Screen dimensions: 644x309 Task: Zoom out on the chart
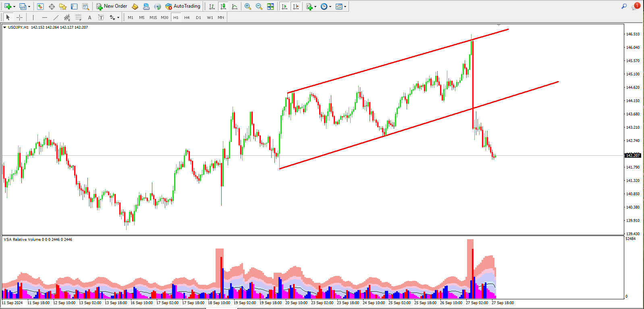[x=259, y=6]
